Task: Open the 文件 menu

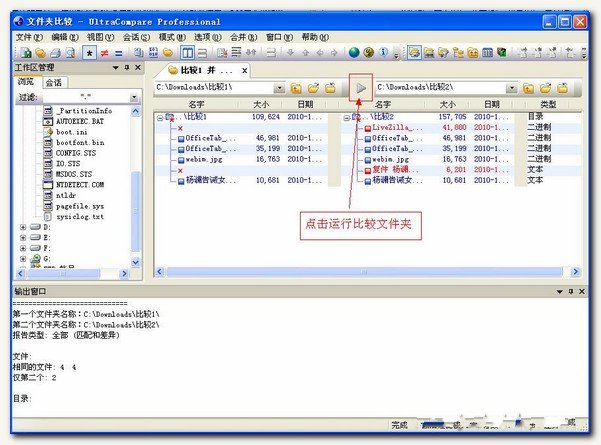Action: (29, 37)
